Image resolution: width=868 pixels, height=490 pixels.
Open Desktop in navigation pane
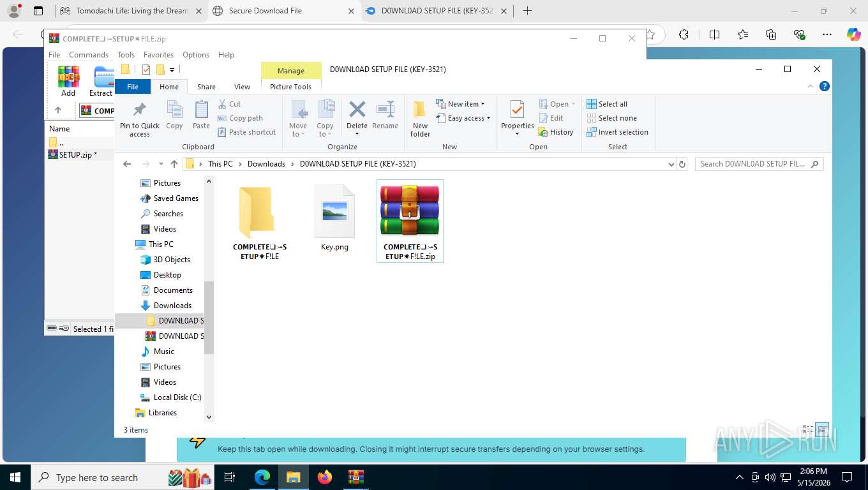click(x=160, y=275)
